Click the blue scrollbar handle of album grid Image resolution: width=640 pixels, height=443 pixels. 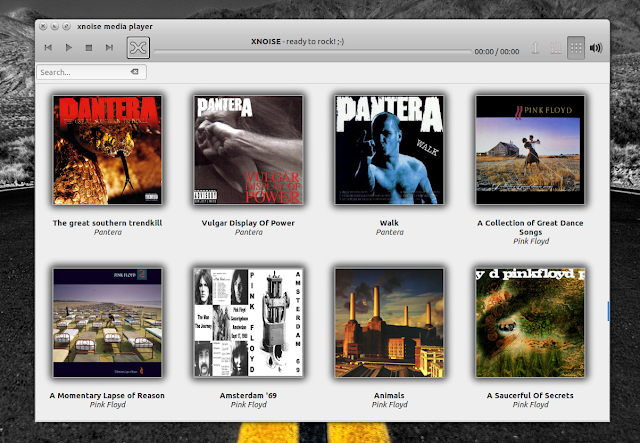point(608,311)
